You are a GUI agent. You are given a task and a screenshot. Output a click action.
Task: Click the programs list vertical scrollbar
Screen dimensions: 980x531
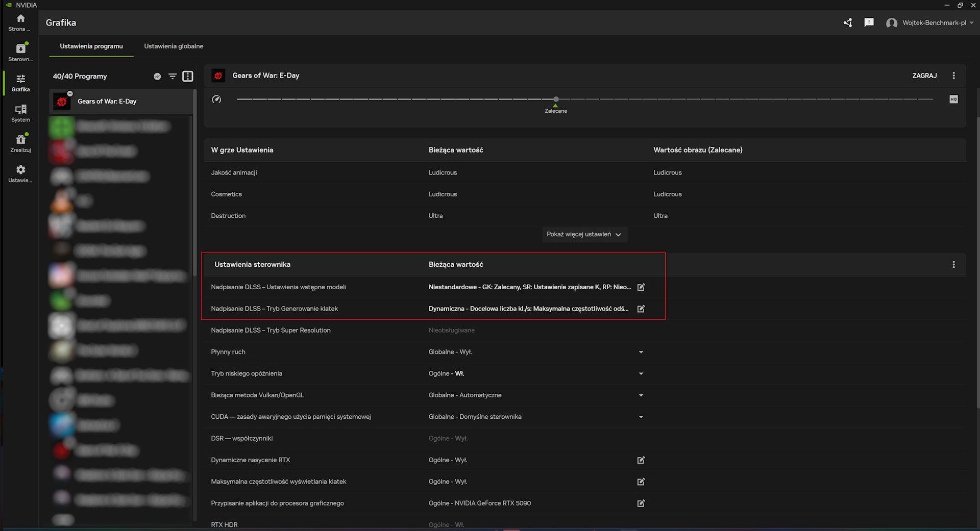tap(194, 182)
